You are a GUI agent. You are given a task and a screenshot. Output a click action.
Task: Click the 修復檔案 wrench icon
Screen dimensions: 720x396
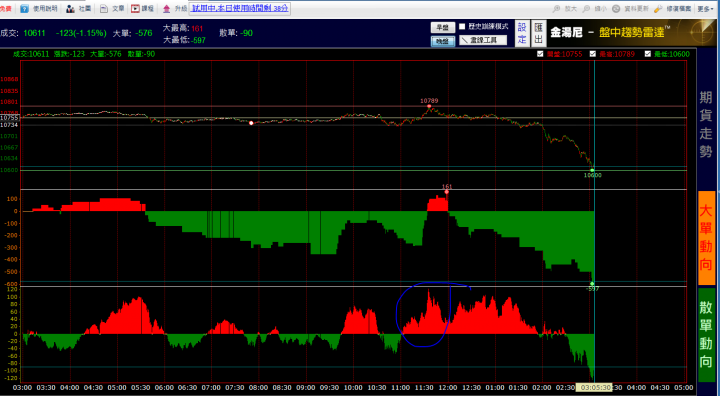click(x=658, y=8)
